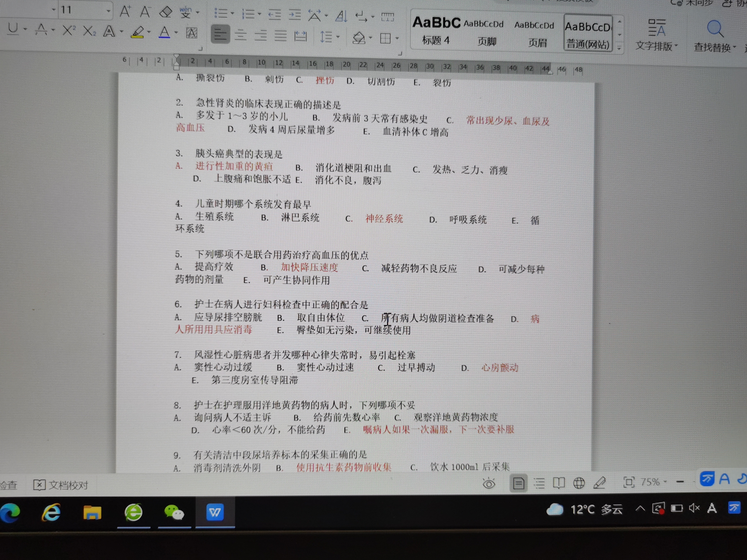Toggle character shading icon

click(x=192, y=33)
